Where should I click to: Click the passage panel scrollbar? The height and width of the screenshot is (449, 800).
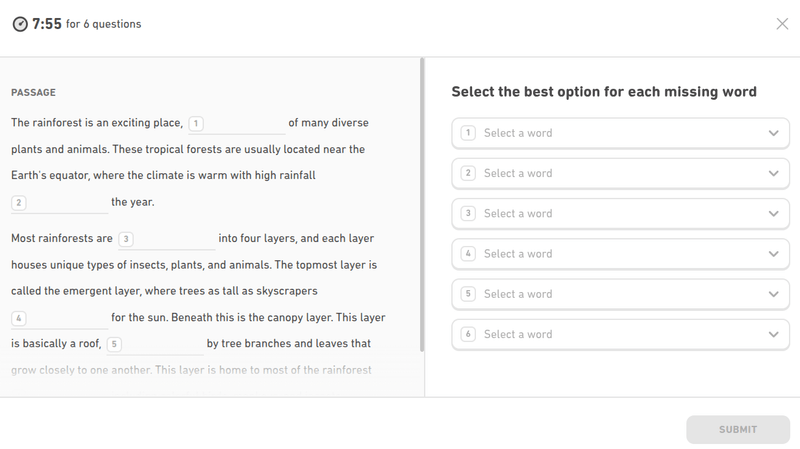422,205
